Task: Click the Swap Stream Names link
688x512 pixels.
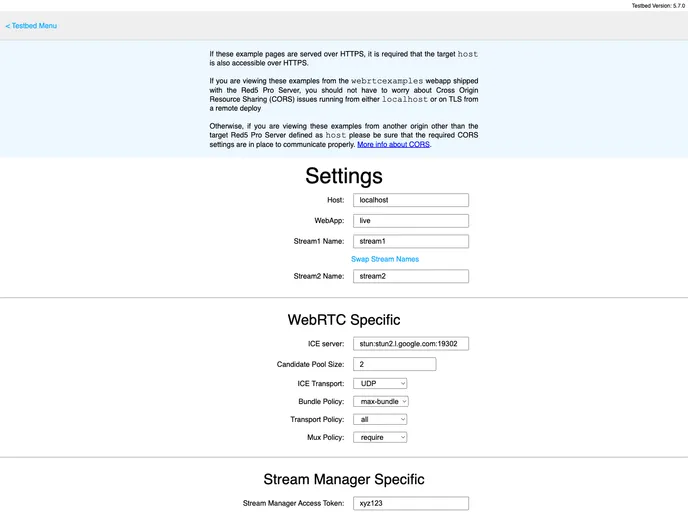Action: click(x=385, y=259)
